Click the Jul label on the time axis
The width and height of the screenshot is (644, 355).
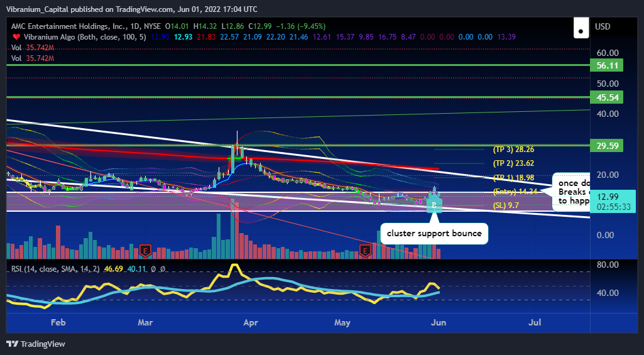click(534, 322)
